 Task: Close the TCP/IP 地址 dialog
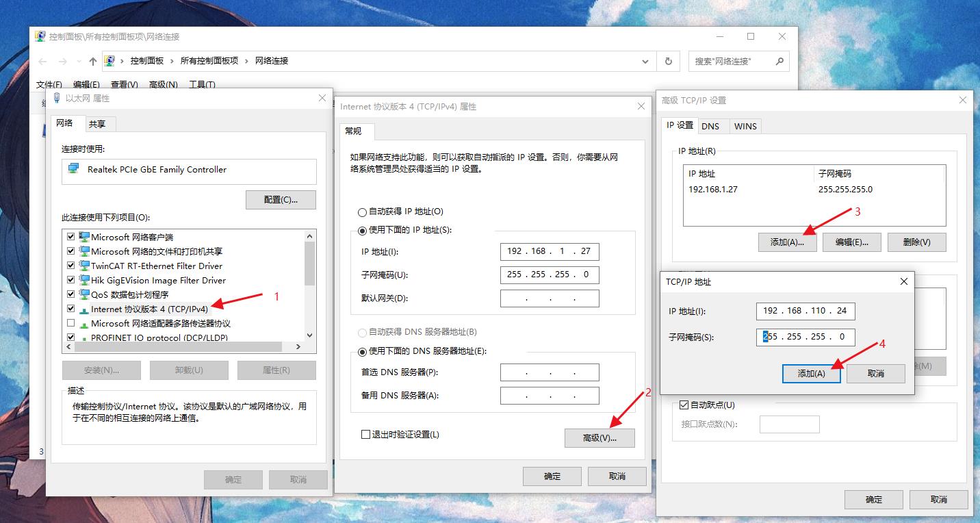pos(903,281)
